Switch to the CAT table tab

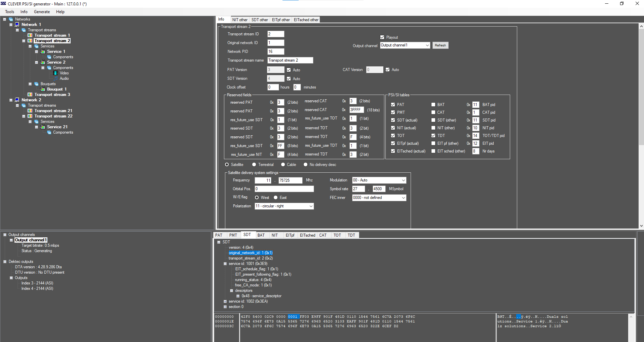(x=323, y=235)
